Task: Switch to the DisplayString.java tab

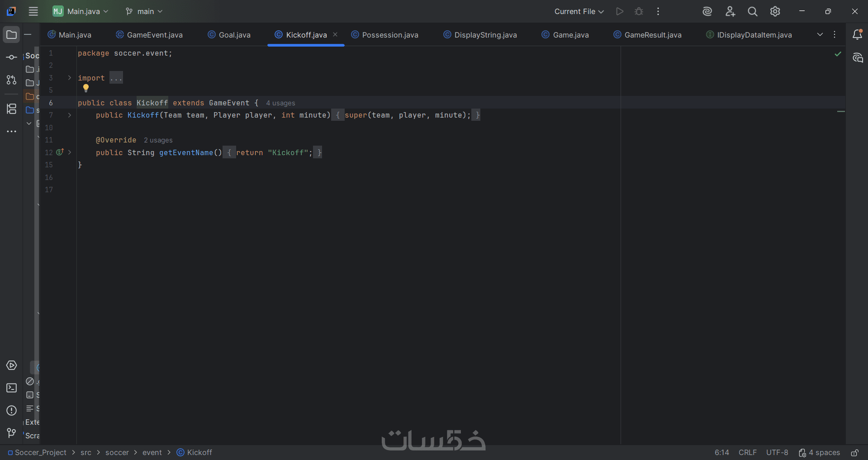Action: 480,35
